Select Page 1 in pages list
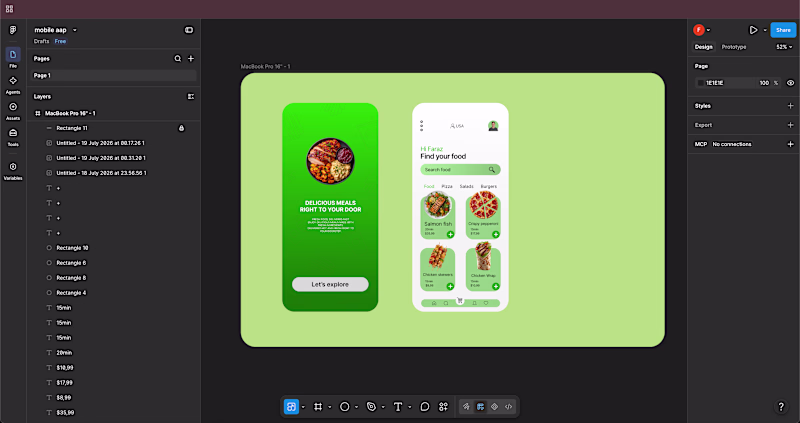 pyautogui.click(x=113, y=76)
